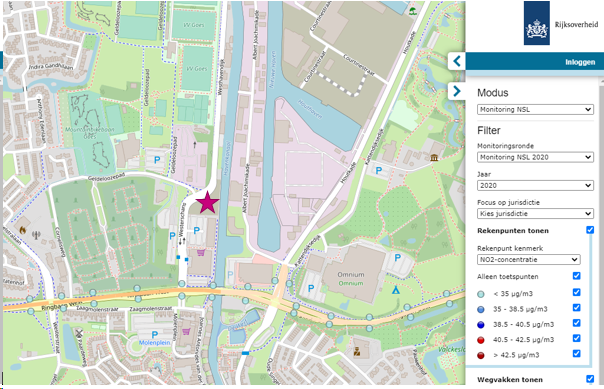This screenshot has width=604, height=389.
Task: Click the shopping cart icon beside Westerschans
Action: tap(200, 253)
